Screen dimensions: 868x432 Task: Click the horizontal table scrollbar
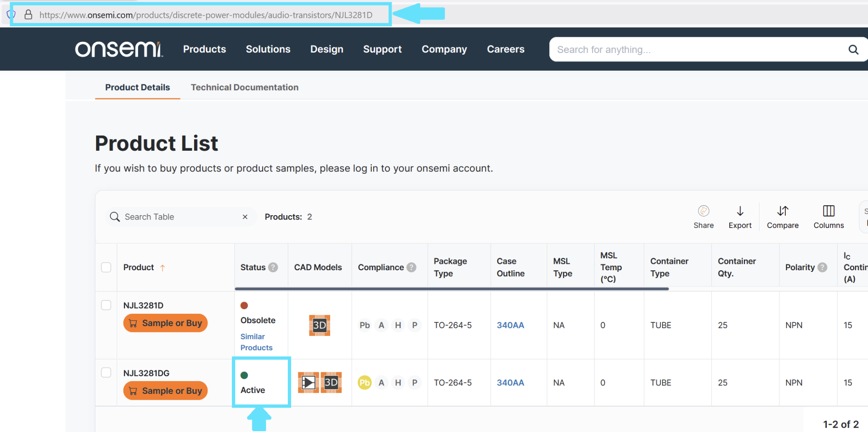click(452, 289)
